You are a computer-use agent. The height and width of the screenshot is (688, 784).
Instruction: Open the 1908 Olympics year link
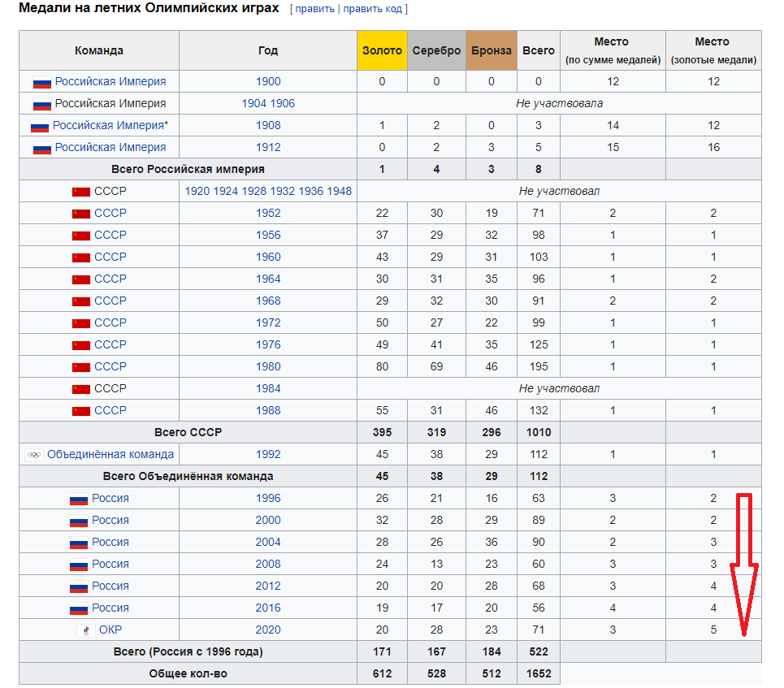(x=268, y=126)
